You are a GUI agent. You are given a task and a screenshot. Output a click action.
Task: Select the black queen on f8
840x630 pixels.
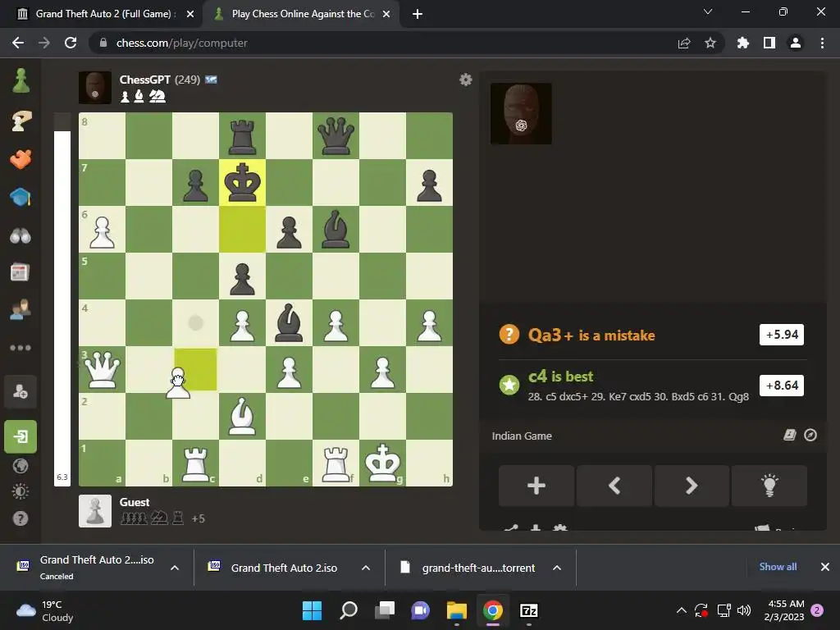pos(336,136)
